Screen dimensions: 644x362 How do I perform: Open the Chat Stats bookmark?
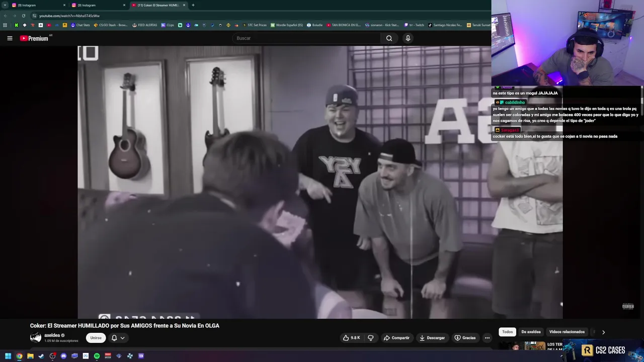pos(80,25)
